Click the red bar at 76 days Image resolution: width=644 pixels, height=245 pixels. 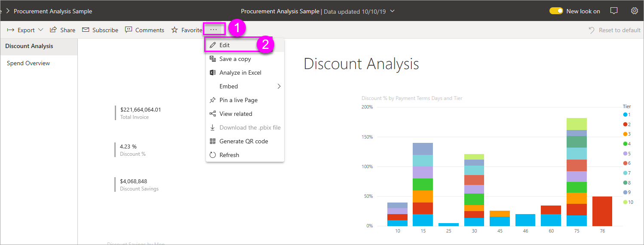(x=602, y=211)
